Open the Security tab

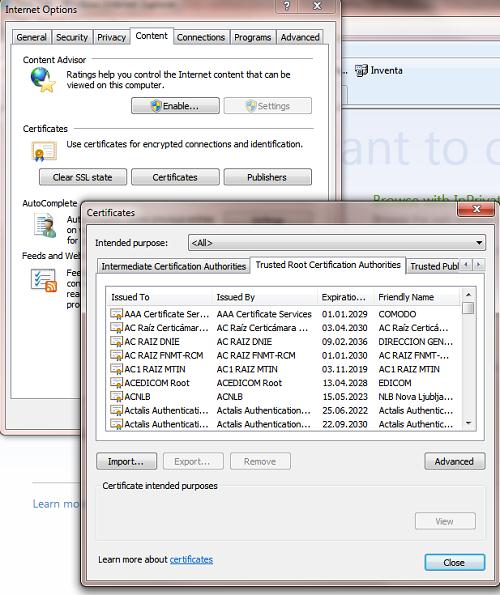point(72,37)
